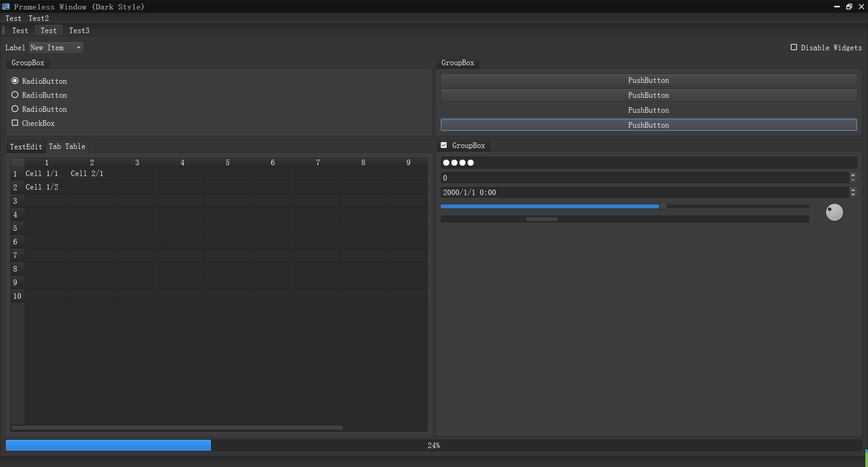Select the third RadioButton

(15, 109)
